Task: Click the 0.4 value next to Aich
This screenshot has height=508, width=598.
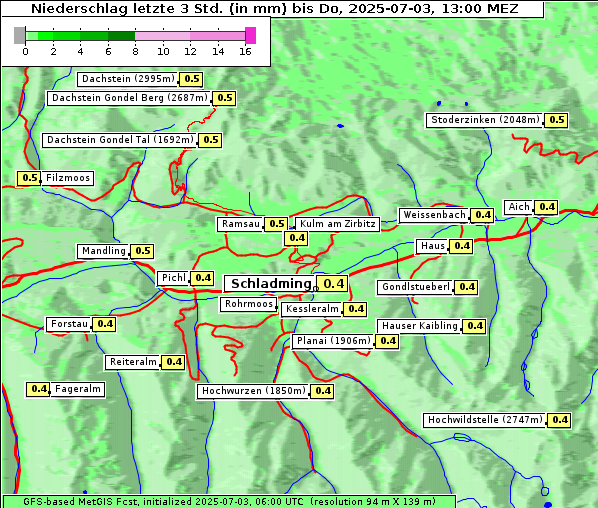Action: 546,207
